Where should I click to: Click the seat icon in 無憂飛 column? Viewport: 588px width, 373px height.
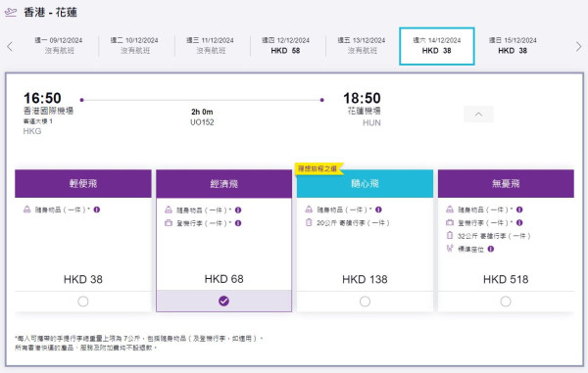tap(450, 249)
